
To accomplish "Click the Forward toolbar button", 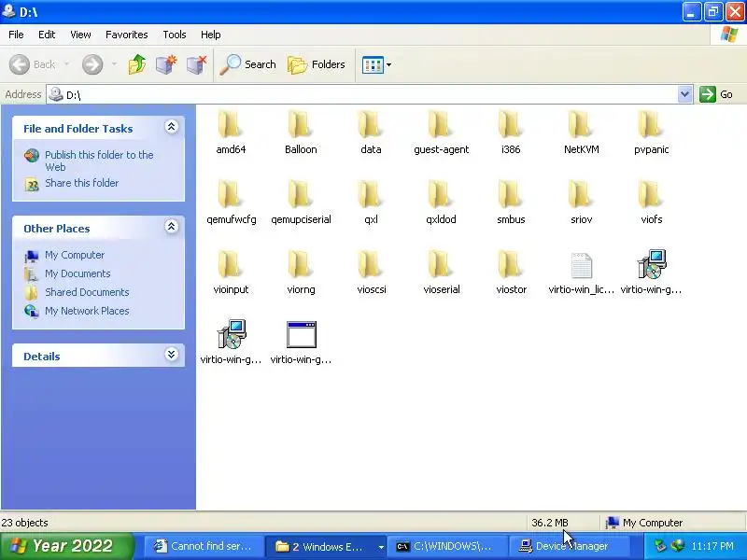I will 92,64.
